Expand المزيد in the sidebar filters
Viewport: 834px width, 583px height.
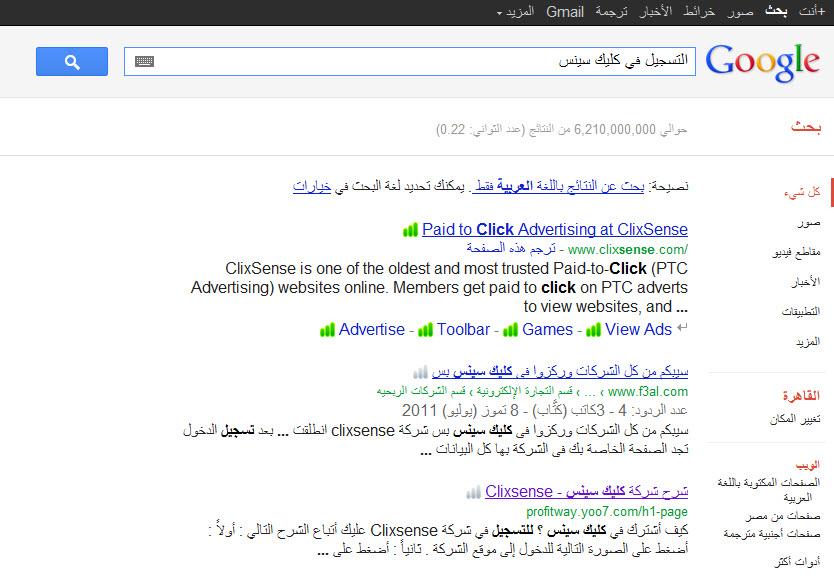click(x=808, y=343)
